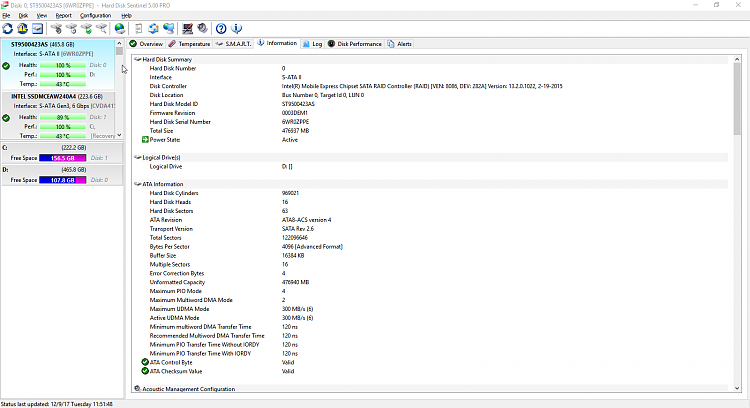This screenshot has height=408, width=750.
Task: Switch to the S.M.A.R.T. tab
Action: click(233, 44)
